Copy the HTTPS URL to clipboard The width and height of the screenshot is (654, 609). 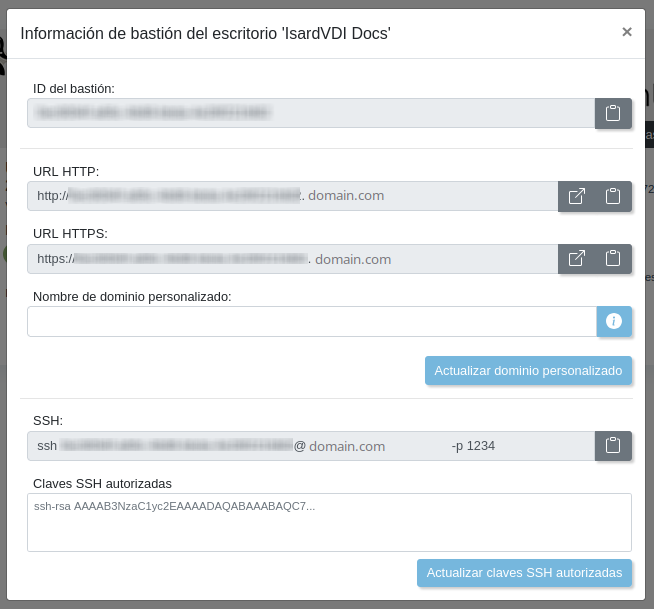(x=613, y=259)
